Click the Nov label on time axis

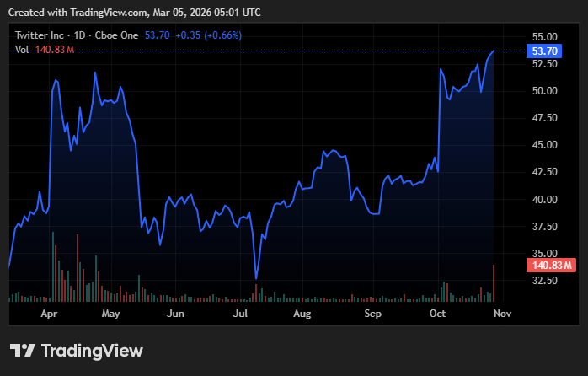coord(502,314)
